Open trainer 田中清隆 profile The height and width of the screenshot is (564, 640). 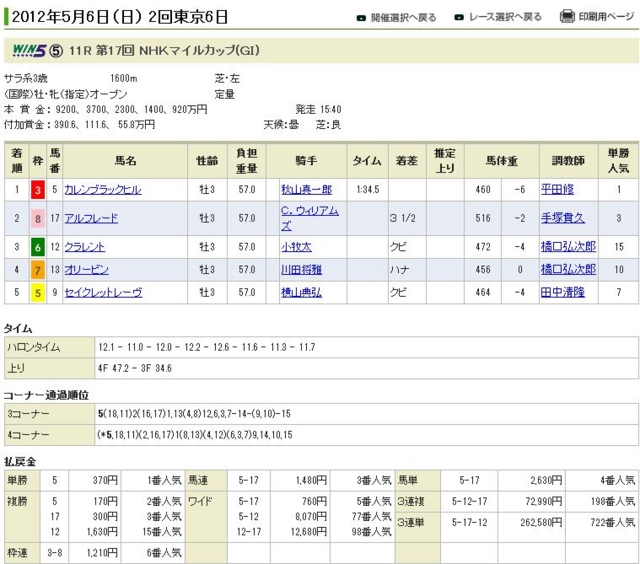click(563, 293)
